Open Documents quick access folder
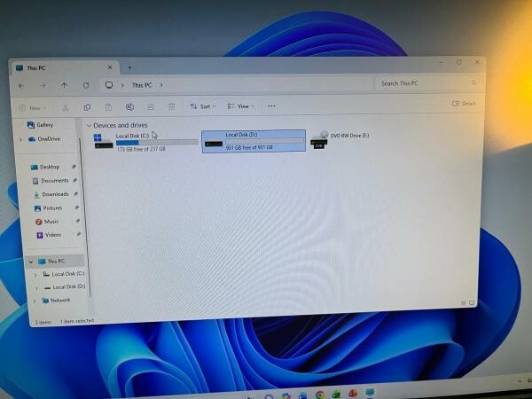The height and width of the screenshot is (399, 532). coord(51,181)
